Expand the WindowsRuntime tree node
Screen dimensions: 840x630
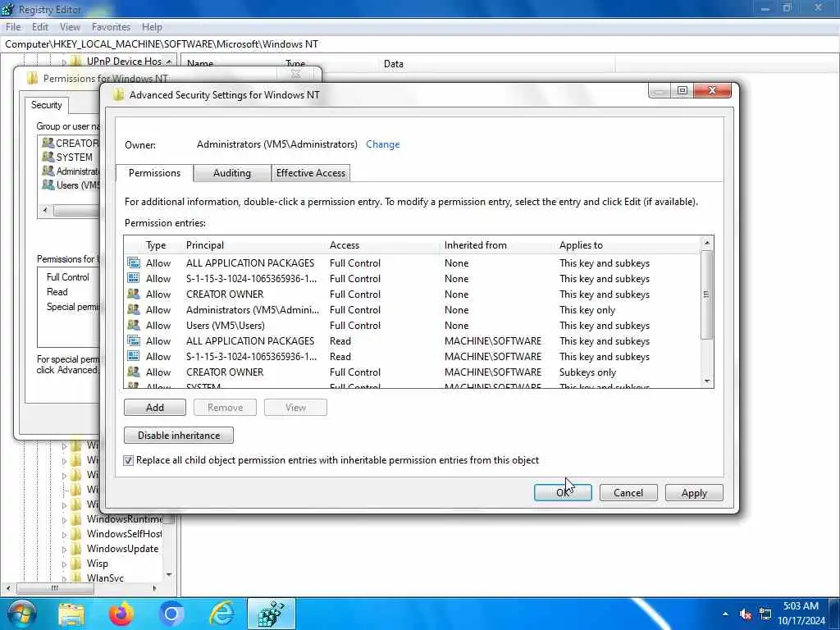pyautogui.click(x=64, y=519)
